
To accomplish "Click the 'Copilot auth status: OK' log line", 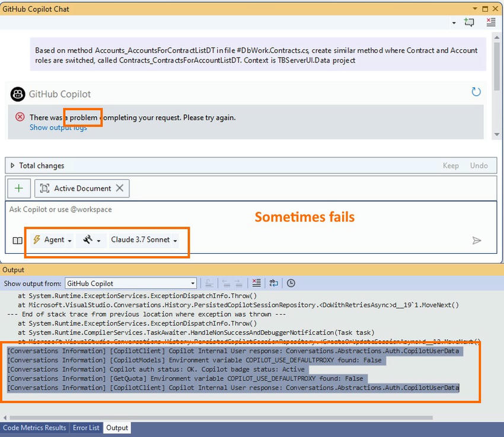I will click(x=155, y=369).
